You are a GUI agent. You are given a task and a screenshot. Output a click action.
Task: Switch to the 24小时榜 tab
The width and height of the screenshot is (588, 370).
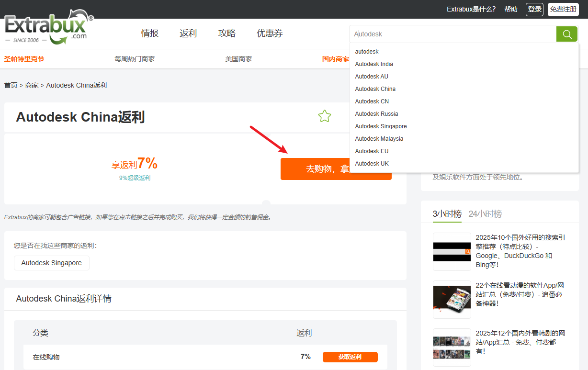[x=485, y=214]
